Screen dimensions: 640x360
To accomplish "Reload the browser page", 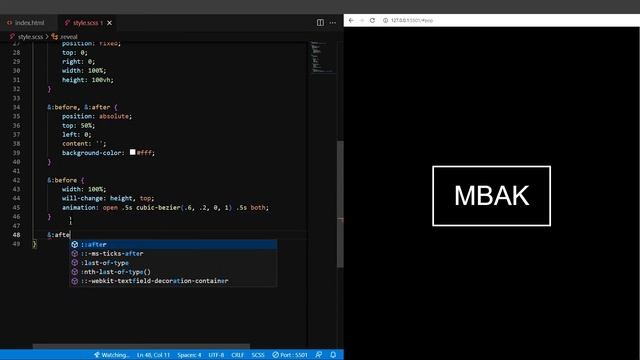I will tap(372, 20).
